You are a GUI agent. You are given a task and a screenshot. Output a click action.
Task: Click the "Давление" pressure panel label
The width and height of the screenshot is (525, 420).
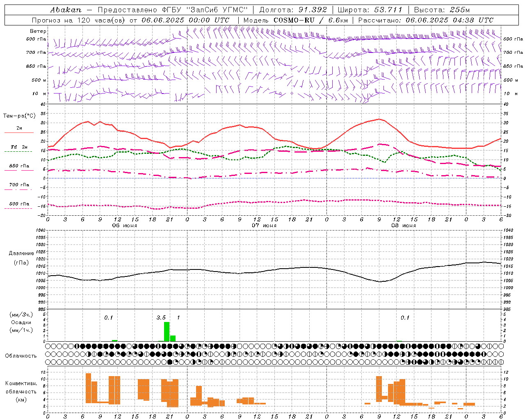pyautogui.click(x=21, y=253)
